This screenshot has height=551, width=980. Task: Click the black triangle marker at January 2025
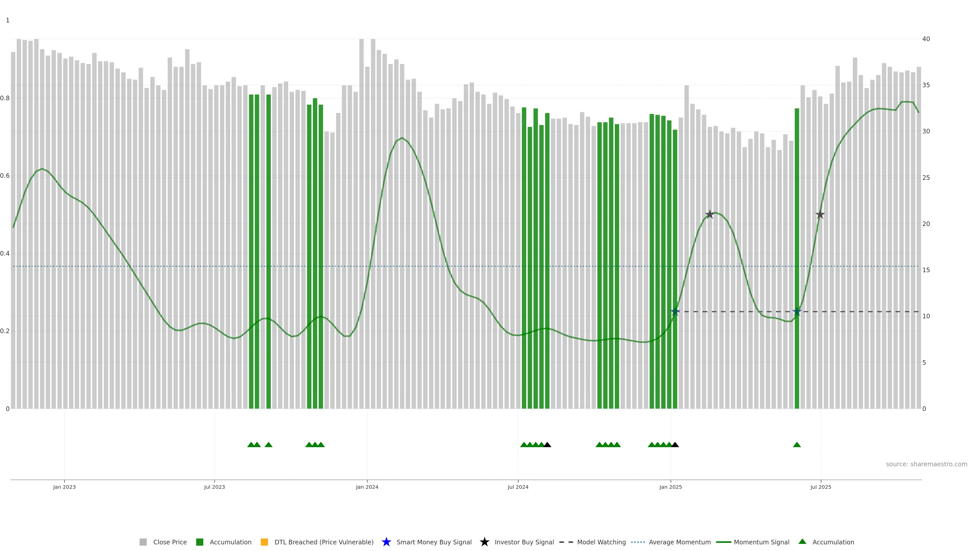(x=675, y=445)
